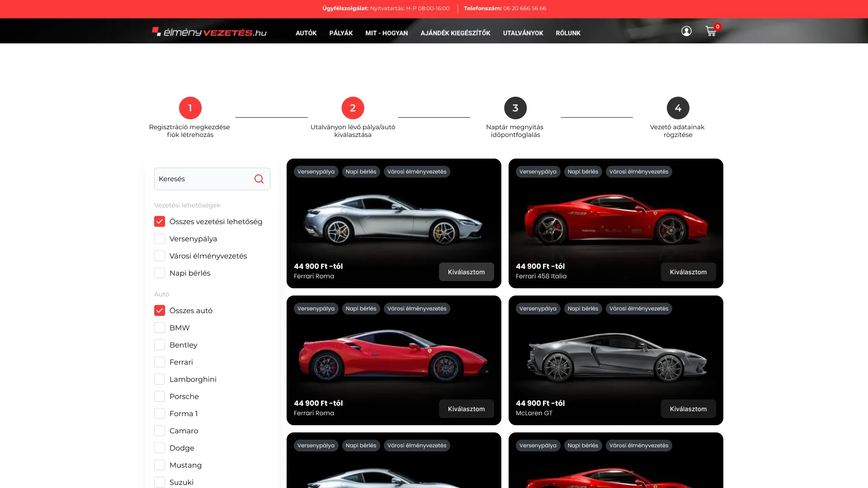
Task: Enable the Ferrari brand checkbox
Action: 160,362
